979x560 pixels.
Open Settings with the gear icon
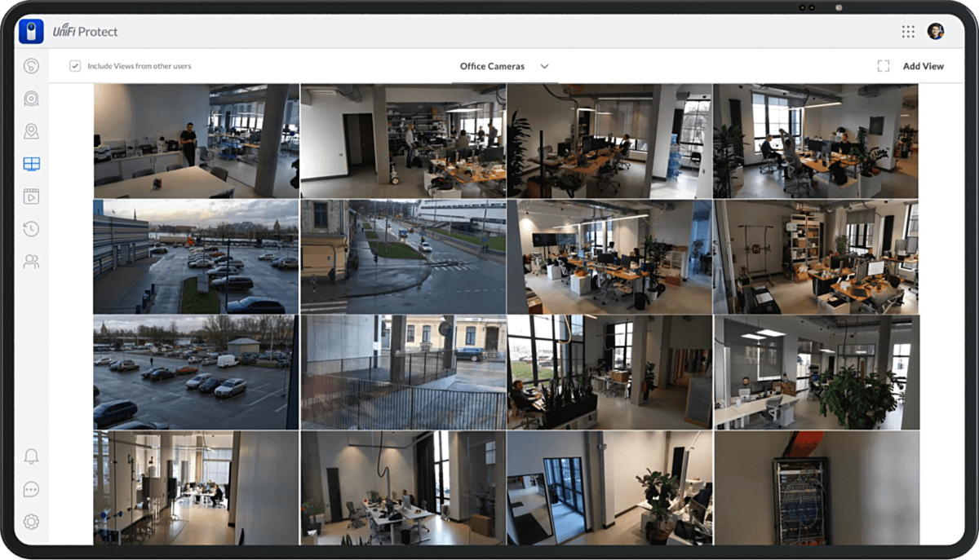coord(31,521)
